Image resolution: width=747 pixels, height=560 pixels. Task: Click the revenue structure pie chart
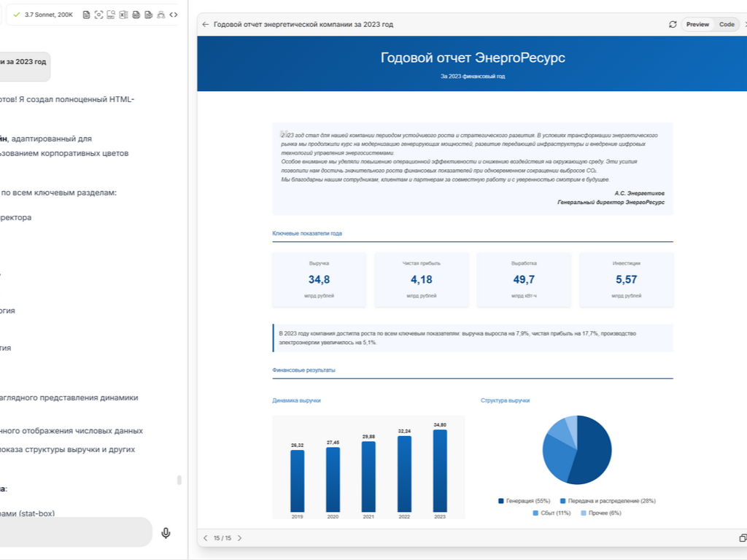[577, 450]
